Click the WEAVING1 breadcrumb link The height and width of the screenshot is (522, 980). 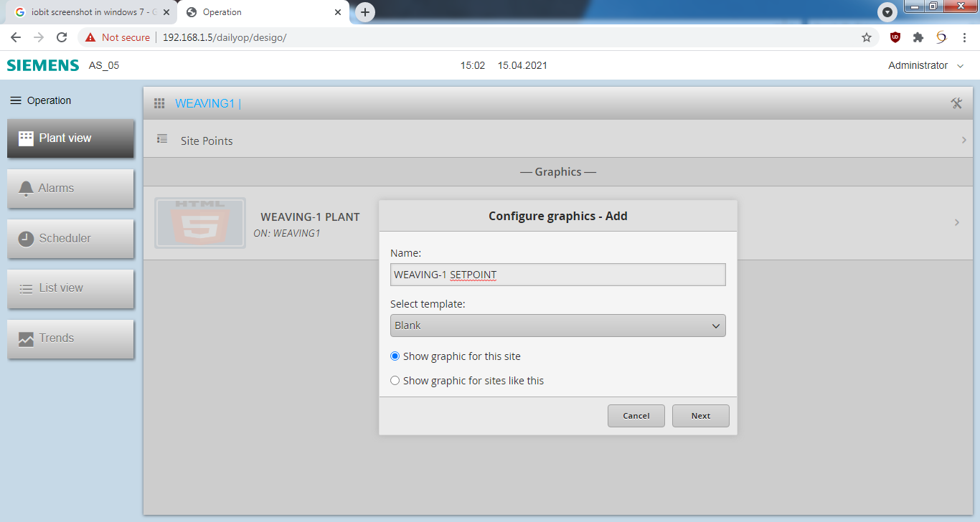pos(204,103)
